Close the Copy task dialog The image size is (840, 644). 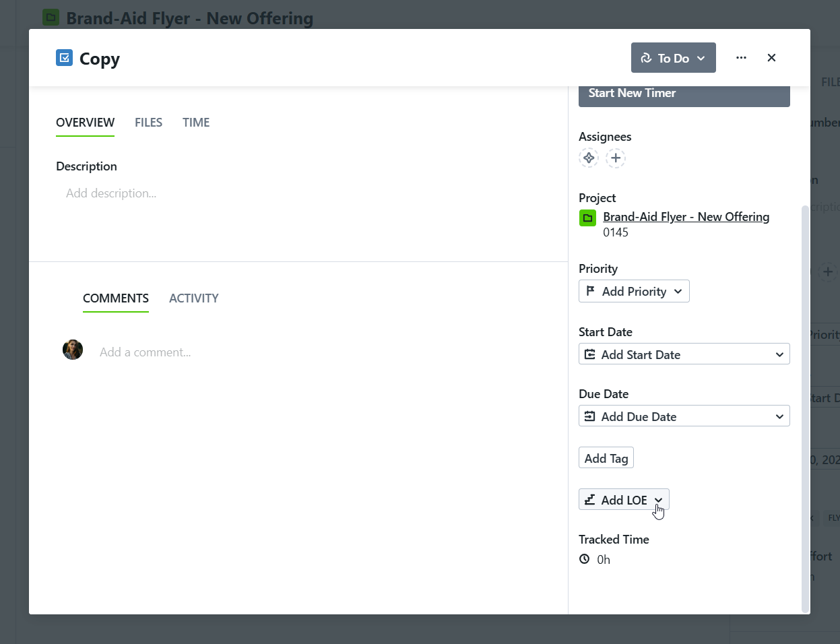(x=771, y=58)
